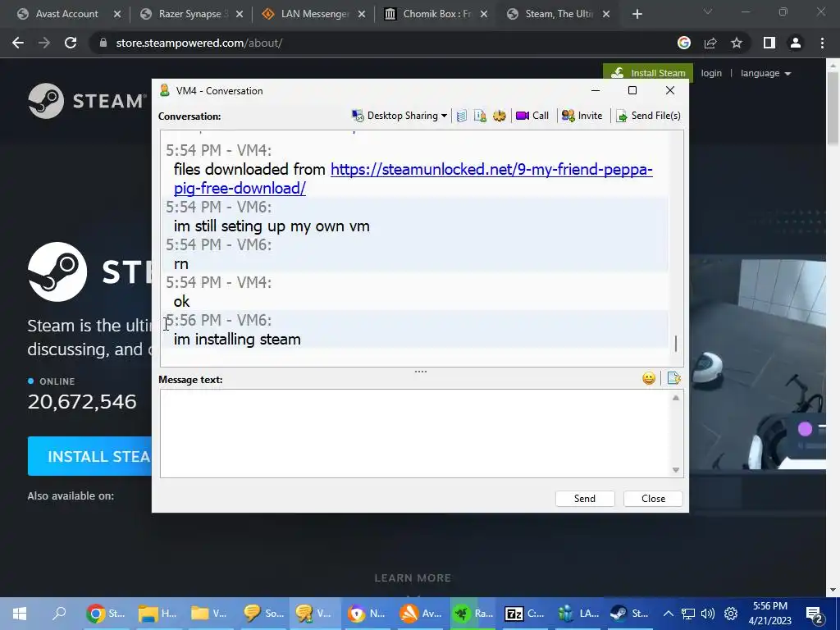Click the green Install Steam header button
Viewport: 840px width, 630px height.
pyautogui.click(x=648, y=73)
